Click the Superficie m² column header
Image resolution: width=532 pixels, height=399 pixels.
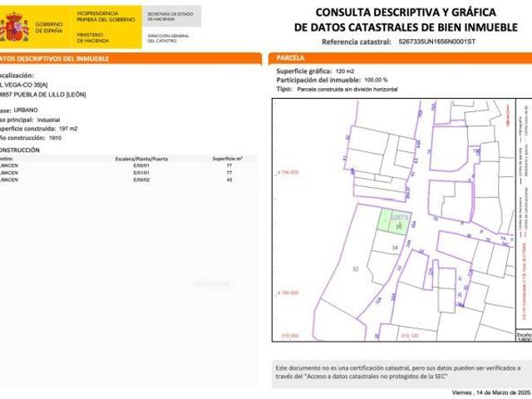point(227,158)
